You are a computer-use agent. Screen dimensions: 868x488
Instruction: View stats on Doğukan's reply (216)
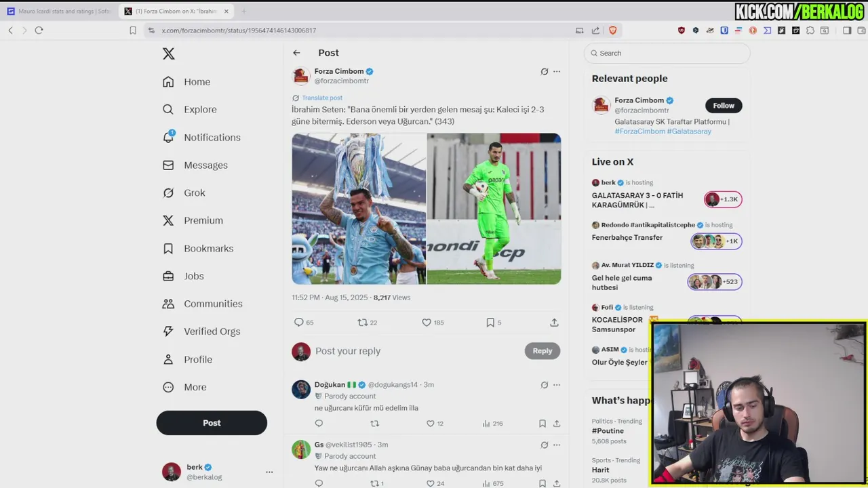click(x=492, y=424)
